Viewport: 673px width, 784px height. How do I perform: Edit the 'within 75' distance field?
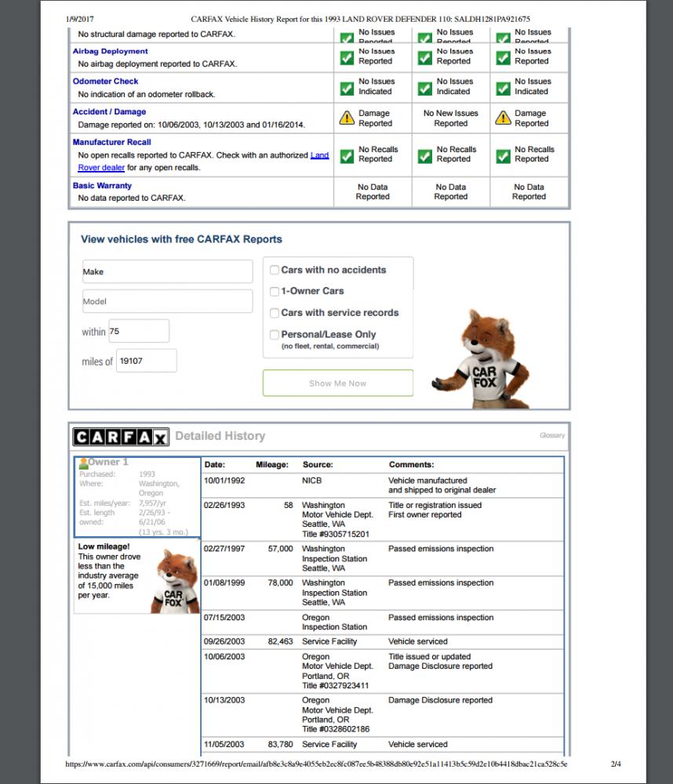pos(139,331)
